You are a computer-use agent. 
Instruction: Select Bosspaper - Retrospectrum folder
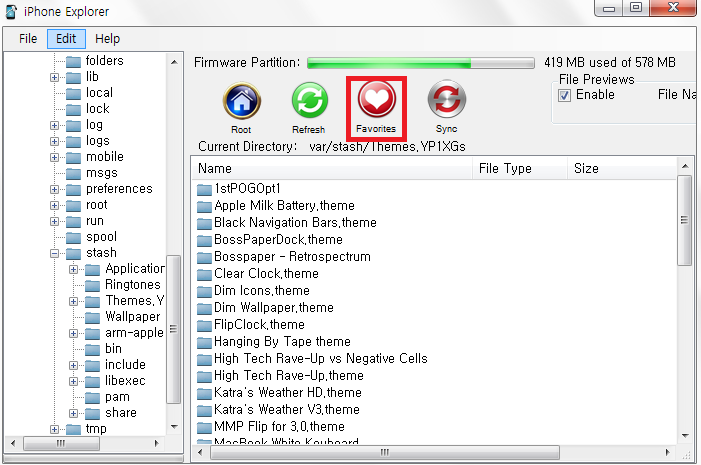coord(292,257)
